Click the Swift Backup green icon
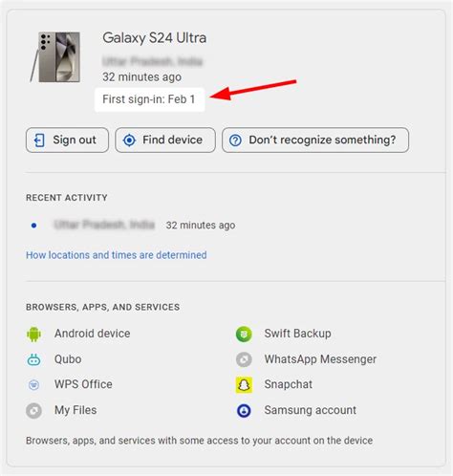The image size is (453, 476). (x=244, y=335)
